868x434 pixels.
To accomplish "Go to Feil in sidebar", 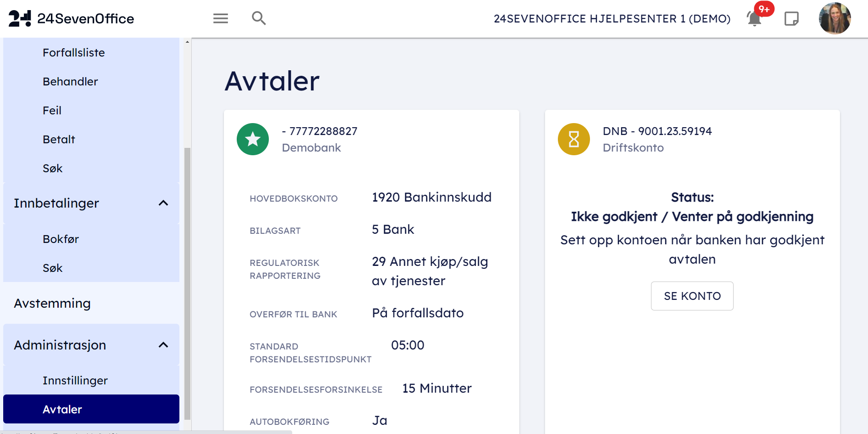I will coord(52,111).
